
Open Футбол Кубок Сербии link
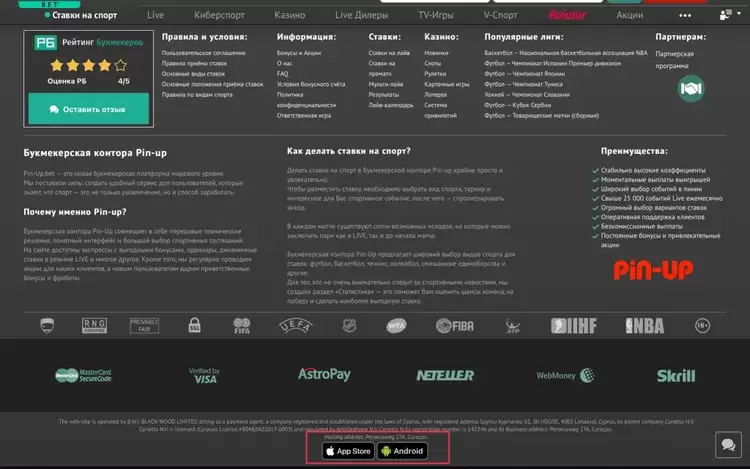(518, 105)
